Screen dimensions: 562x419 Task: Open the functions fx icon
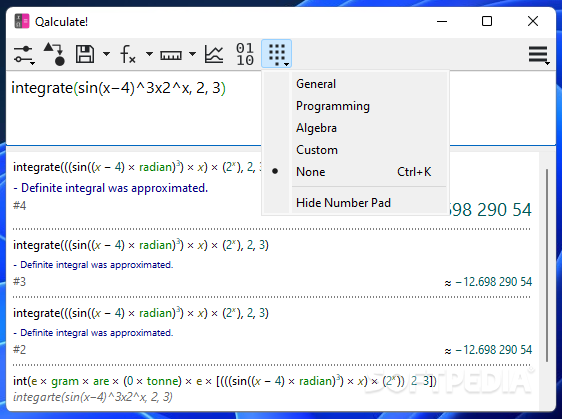128,54
